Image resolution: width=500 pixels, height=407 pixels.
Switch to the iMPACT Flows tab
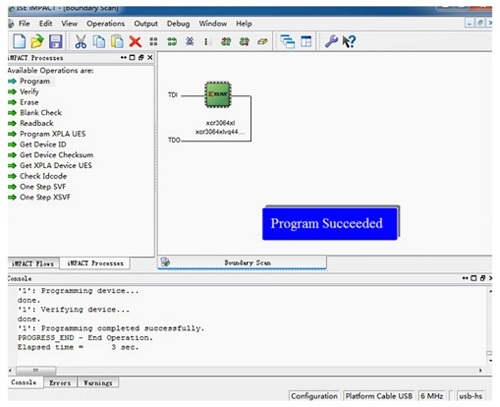[33, 263]
